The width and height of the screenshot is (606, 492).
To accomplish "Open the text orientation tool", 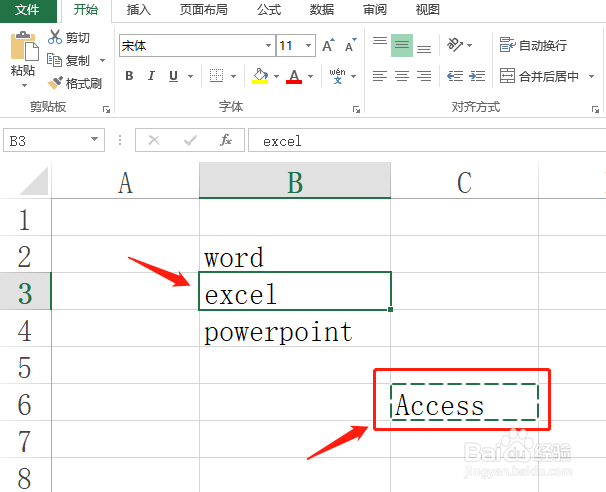I will pos(455,45).
